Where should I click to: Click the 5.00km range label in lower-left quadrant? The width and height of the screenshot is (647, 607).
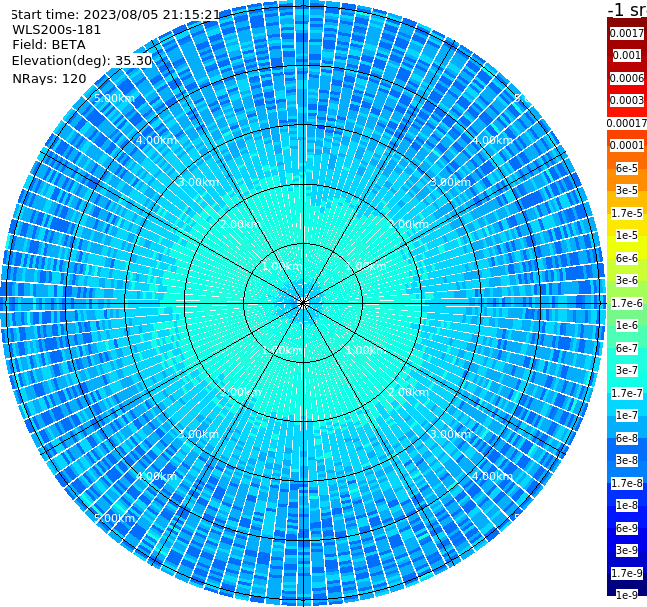click(114, 518)
